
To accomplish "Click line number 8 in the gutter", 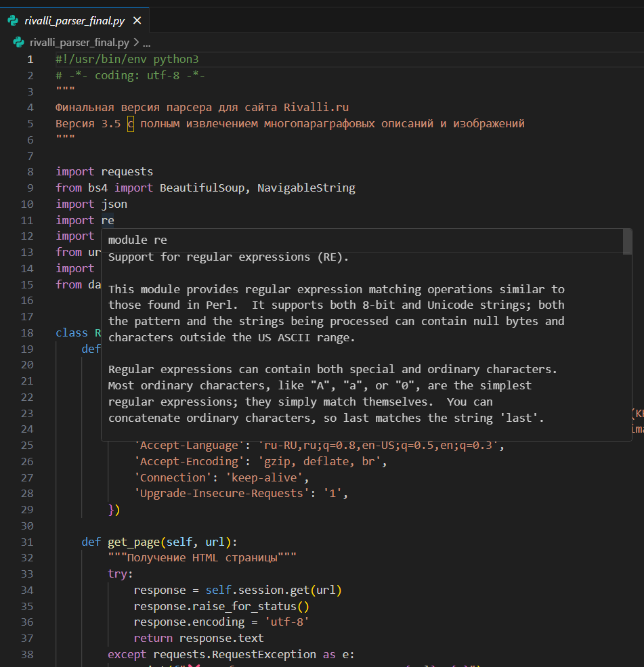I will click(x=30, y=171).
